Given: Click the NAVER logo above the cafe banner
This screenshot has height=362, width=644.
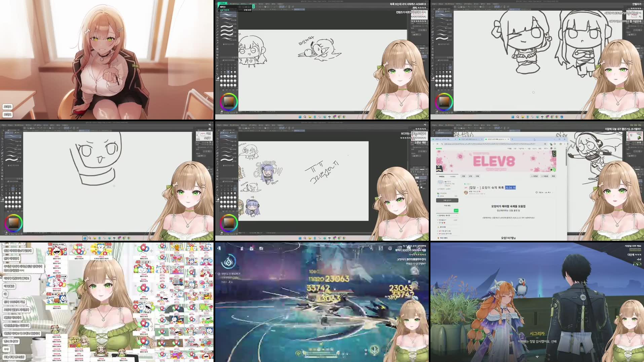Looking at the screenshot, I should click(x=439, y=149).
